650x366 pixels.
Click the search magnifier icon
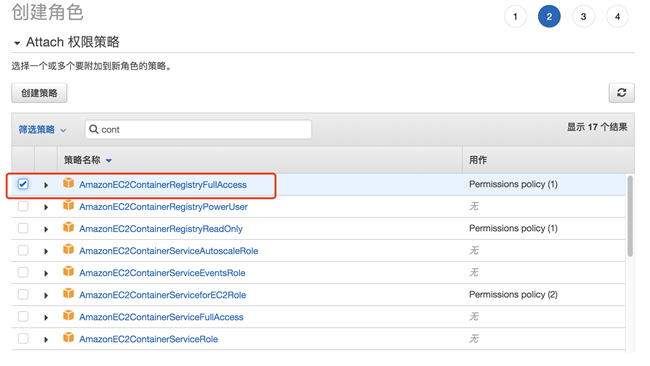tap(94, 129)
